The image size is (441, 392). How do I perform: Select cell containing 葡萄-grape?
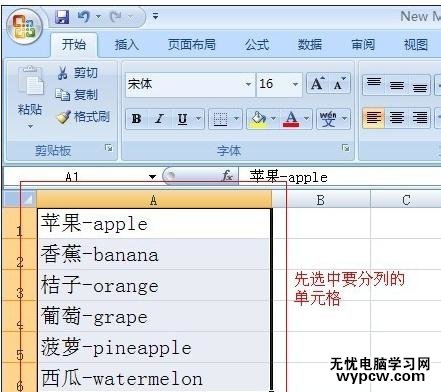click(x=154, y=316)
